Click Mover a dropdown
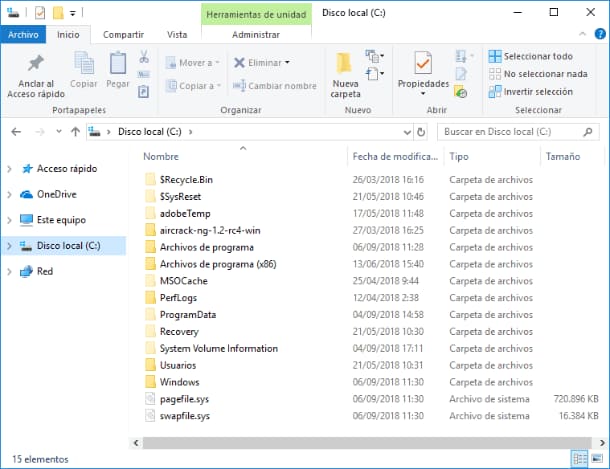 [x=193, y=63]
